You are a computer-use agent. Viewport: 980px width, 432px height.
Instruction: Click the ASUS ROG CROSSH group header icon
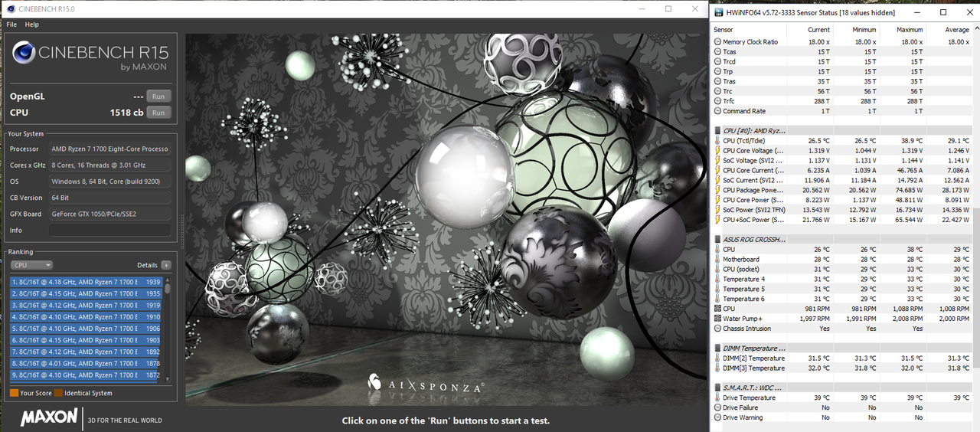click(x=717, y=240)
